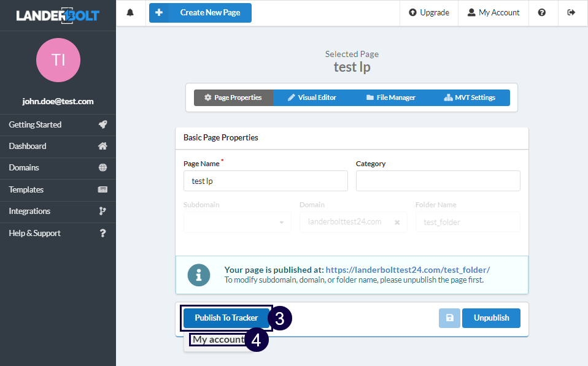Click the TI user avatar circle

[58, 60]
